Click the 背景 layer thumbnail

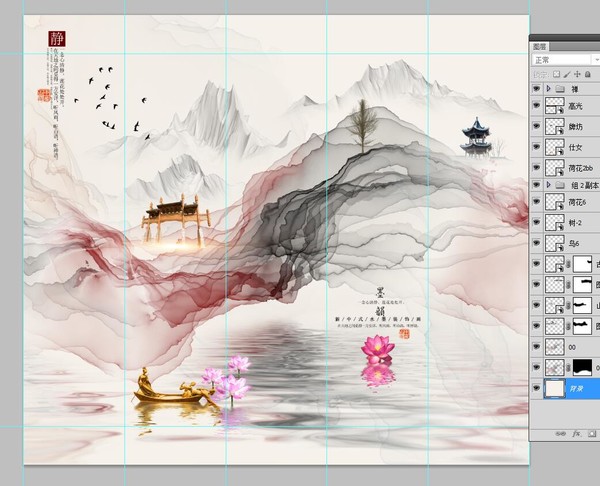[554, 388]
